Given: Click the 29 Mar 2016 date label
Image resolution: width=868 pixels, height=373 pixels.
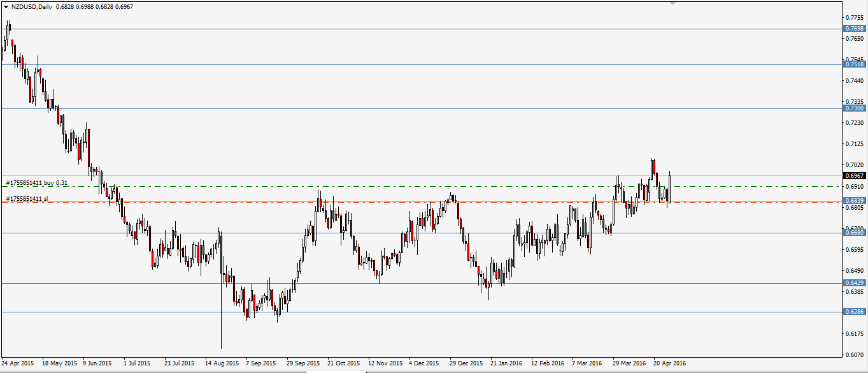Looking at the screenshot, I should point(629,363).
